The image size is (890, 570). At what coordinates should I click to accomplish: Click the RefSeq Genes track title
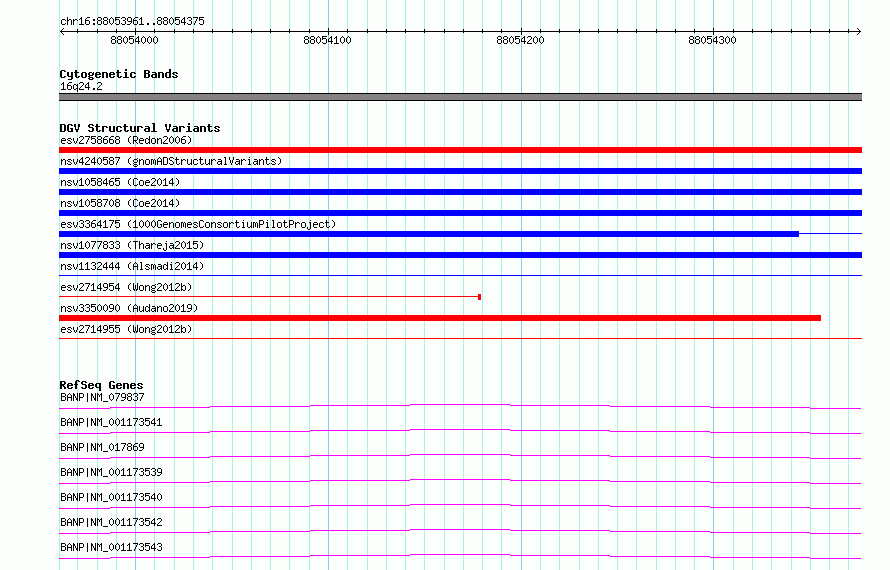click(101, 385)
